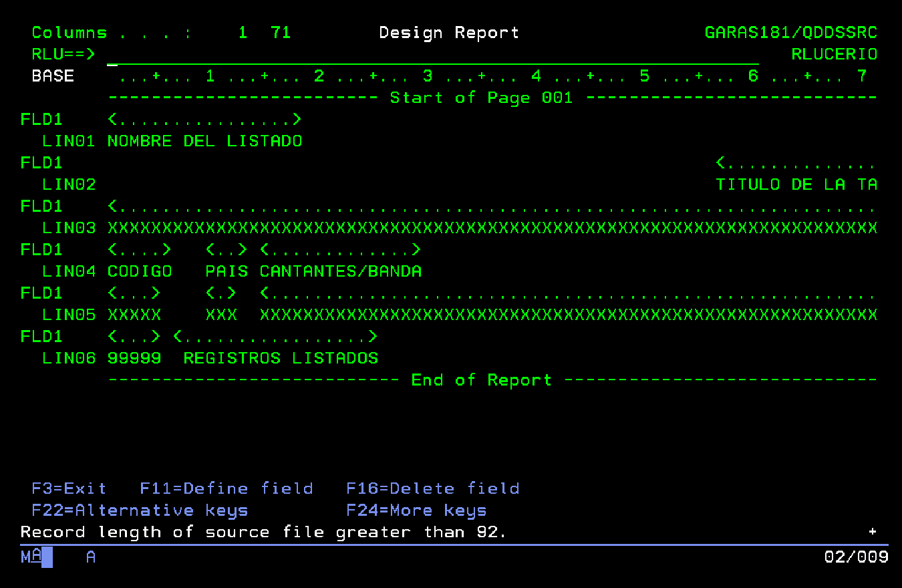Select the 99999 numeric field on LIN06

(134, 358)
